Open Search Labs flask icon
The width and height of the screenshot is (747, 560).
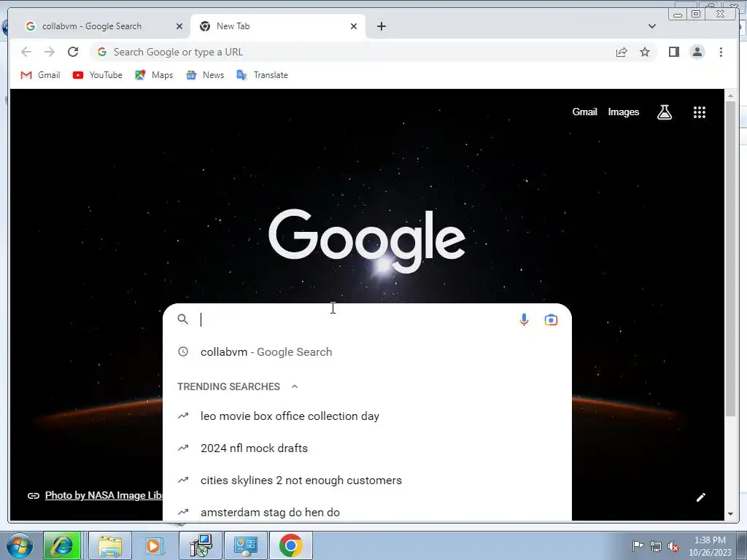[x=664, y=112]
